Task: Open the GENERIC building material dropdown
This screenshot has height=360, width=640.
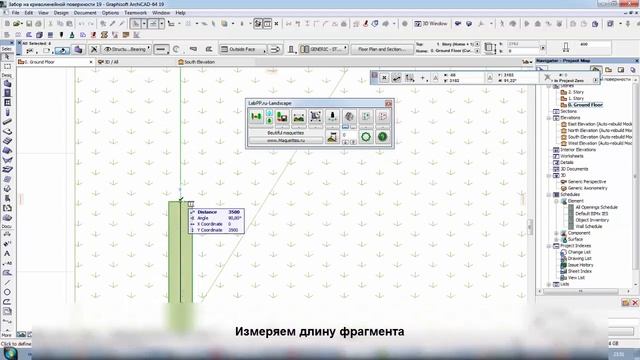Action: [x=324, y=49]
